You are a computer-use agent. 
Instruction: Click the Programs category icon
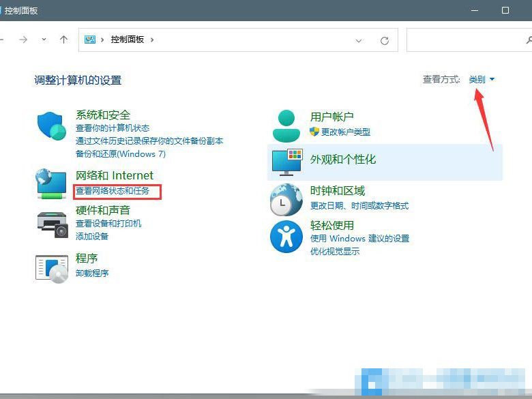click(51, 267)
